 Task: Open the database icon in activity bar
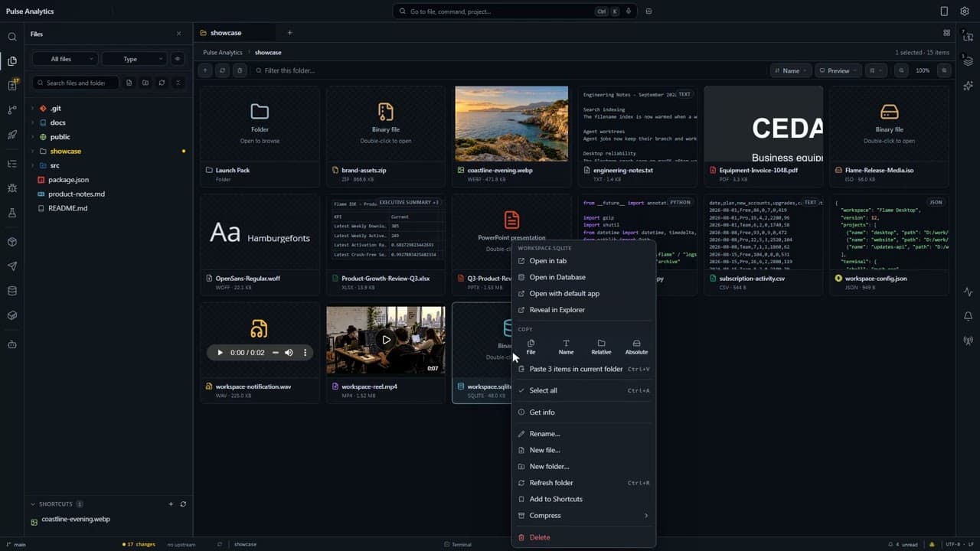coord(11,291)
